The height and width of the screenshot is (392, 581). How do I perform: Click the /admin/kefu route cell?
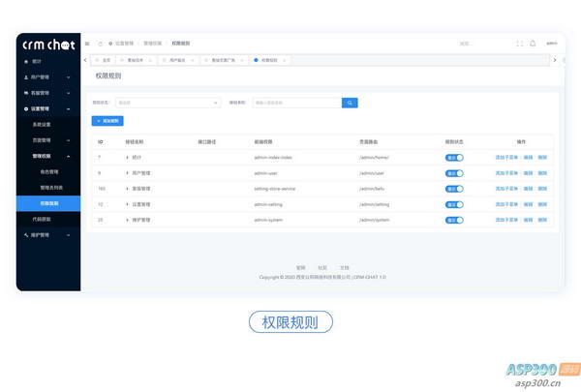click(x=372, y=189)
